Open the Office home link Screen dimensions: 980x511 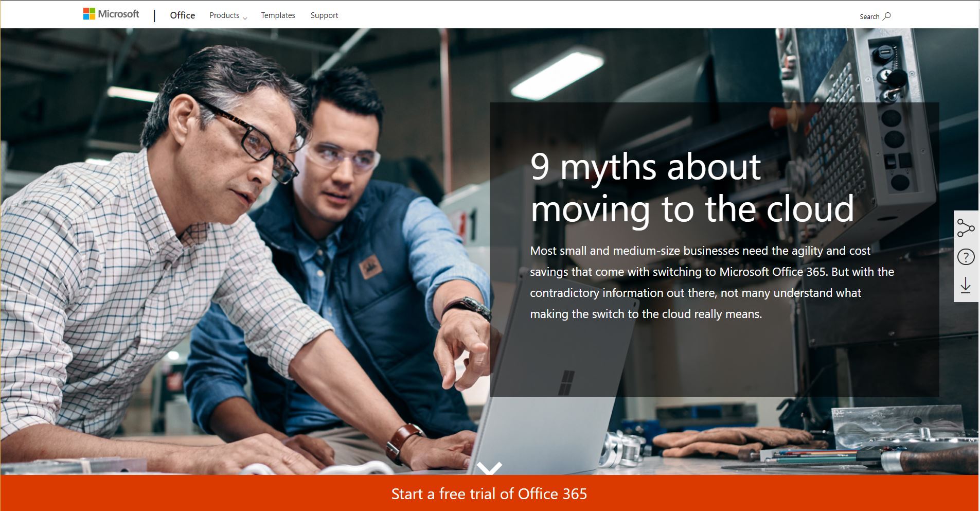tap(183, 15)
